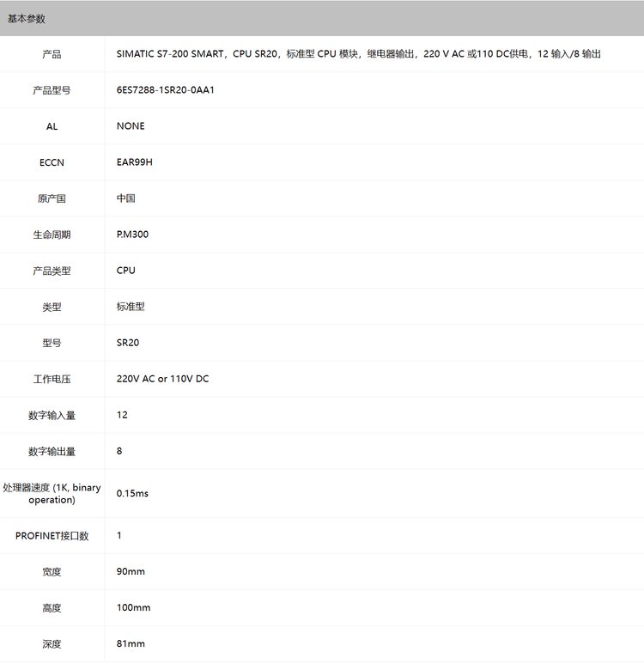Click the 数字输入量 value 12
Viewport: 644px width, 664px height.
(x=122, y=415)
